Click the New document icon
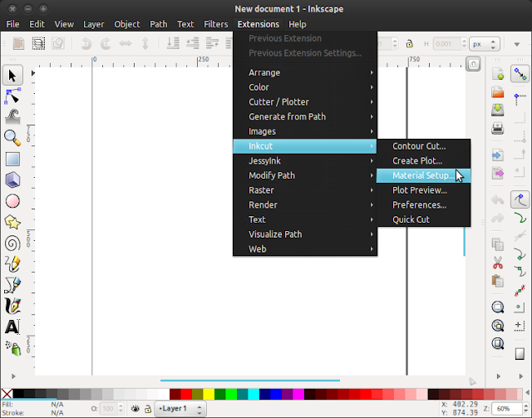 point(498,74)
